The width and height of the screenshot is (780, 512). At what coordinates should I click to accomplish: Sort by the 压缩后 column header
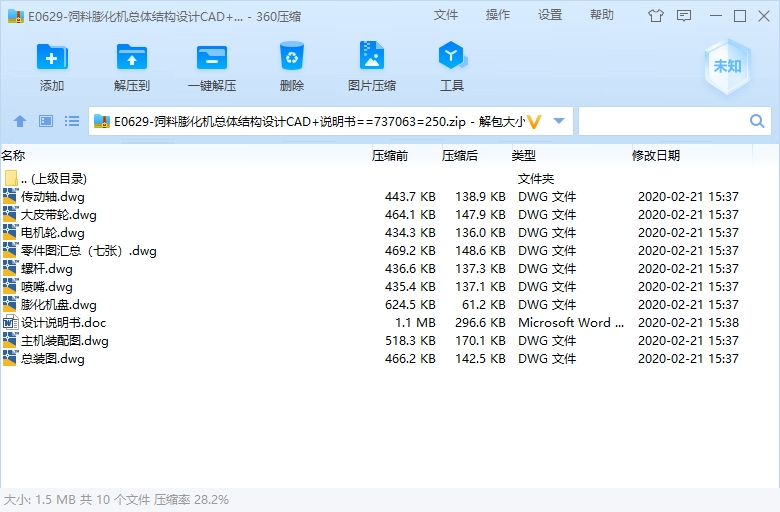pos(460,156)
